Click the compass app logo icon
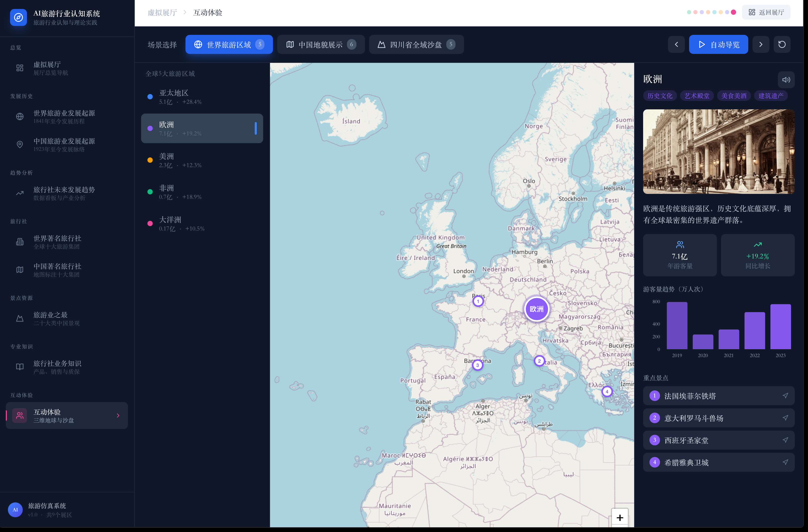808x532 pixels. 18,17
